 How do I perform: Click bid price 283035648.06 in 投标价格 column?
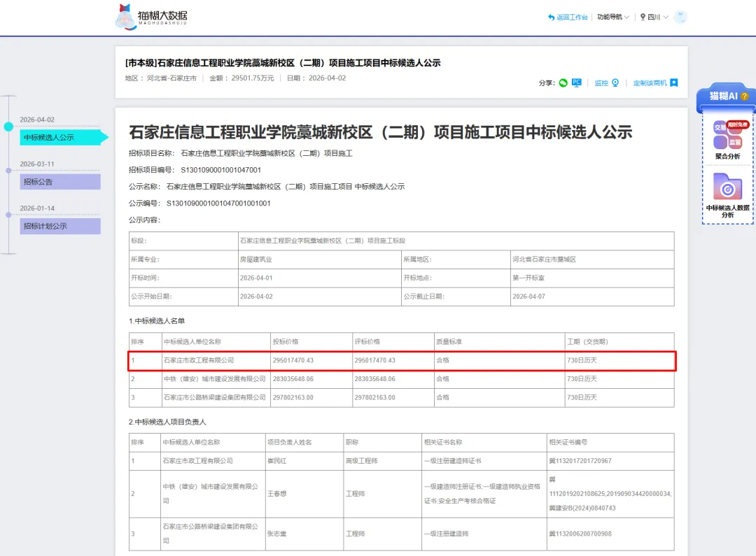point(293,379)
